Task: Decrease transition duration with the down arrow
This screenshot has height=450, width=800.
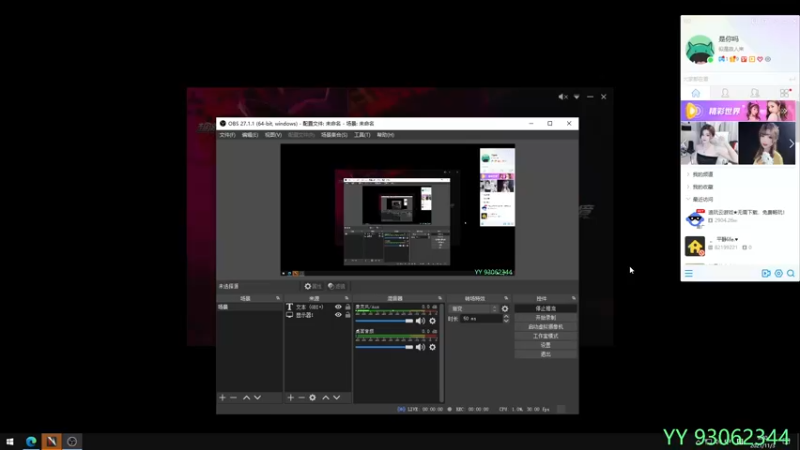Action: 506,321
